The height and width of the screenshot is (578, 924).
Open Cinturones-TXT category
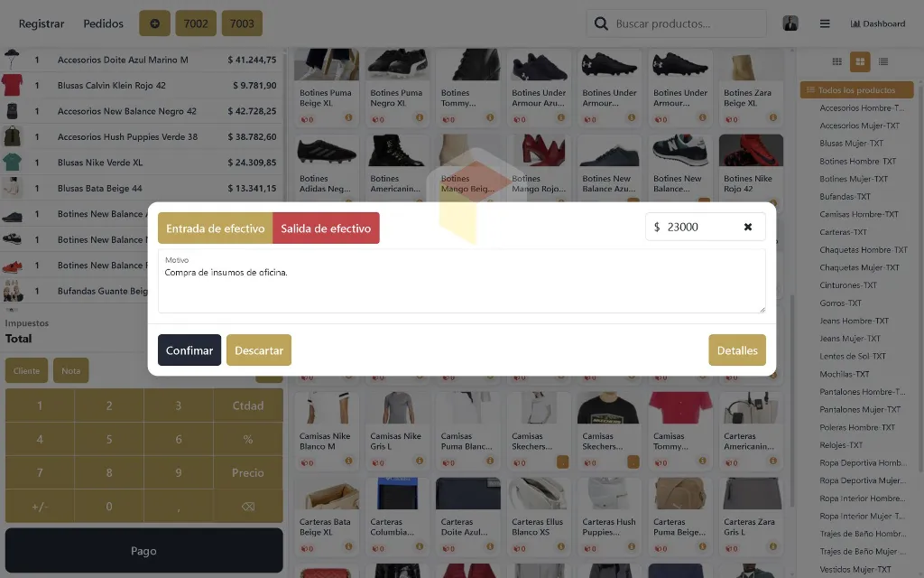[848, 284]
